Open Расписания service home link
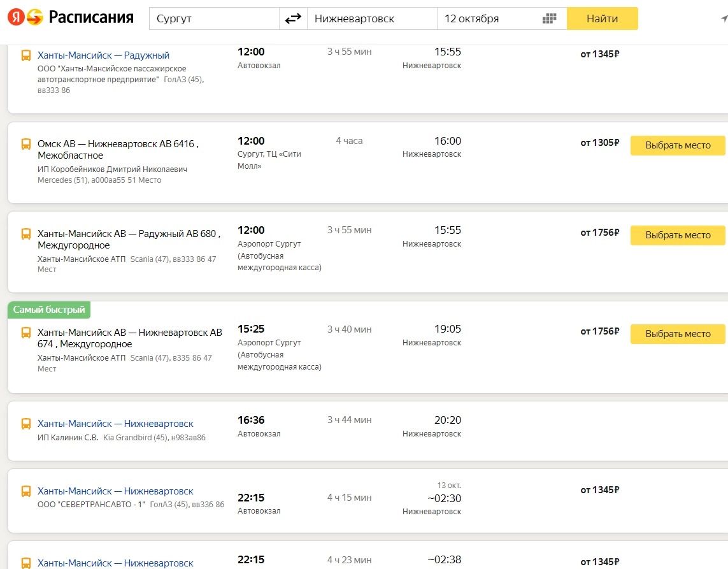 click(91, 18)
